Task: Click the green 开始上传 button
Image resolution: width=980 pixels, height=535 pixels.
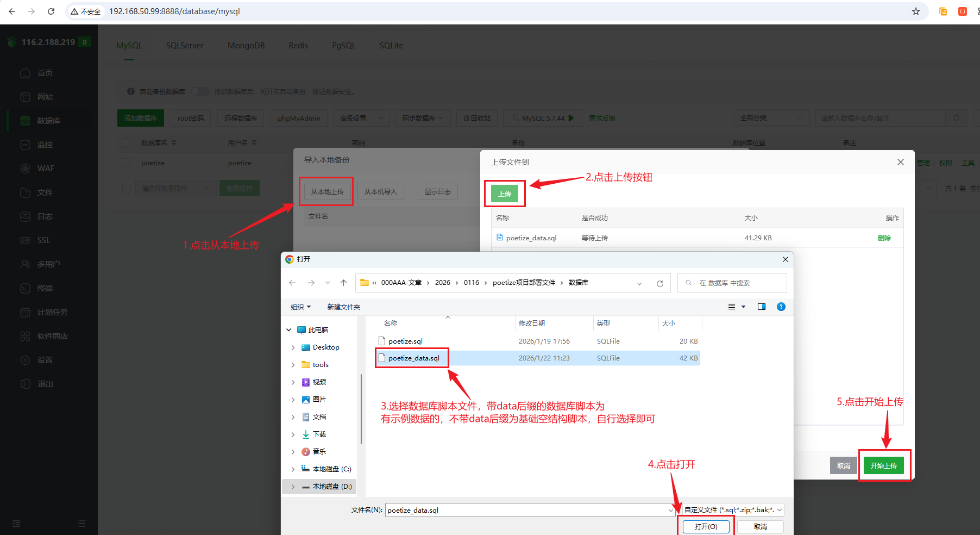Action: (883, 465)
